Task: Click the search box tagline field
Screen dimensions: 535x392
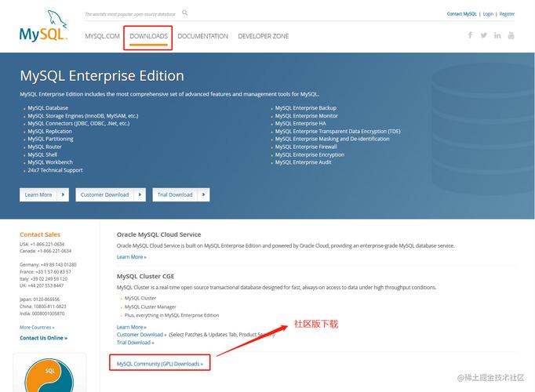Action: [130, 14]
